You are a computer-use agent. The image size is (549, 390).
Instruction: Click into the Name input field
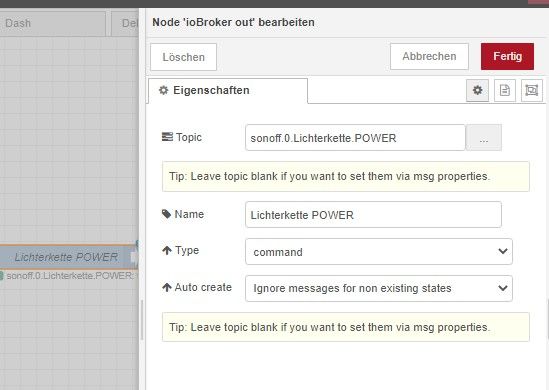tap(373, 214)
